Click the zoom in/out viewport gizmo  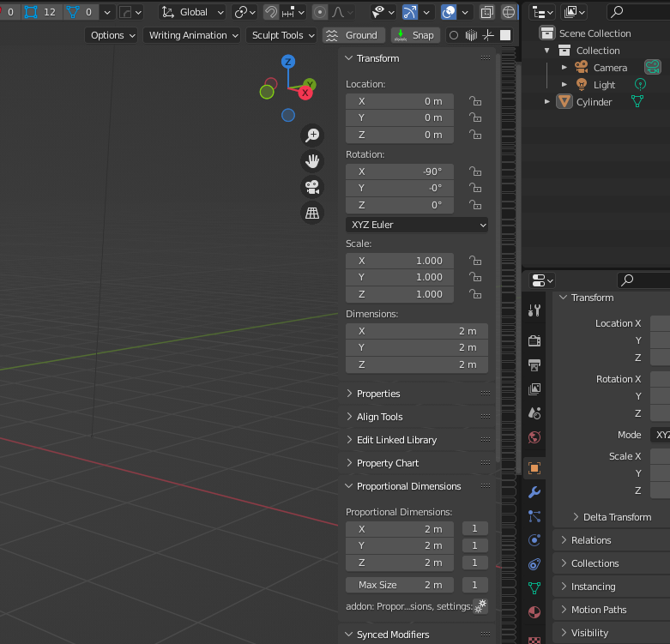(312, 135)
